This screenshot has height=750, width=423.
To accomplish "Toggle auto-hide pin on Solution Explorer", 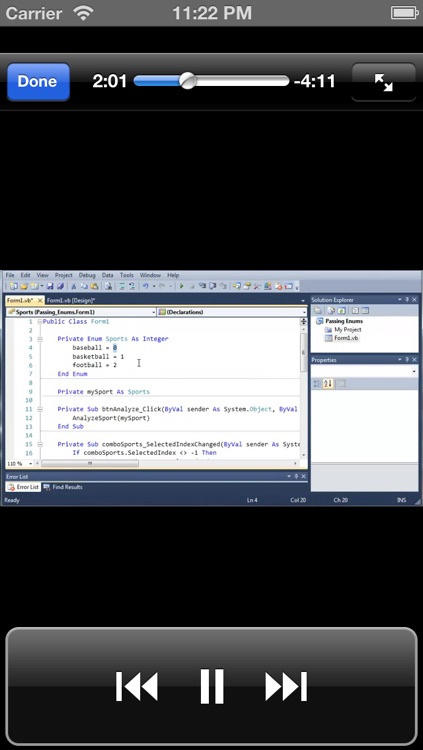I will (407, 300).
